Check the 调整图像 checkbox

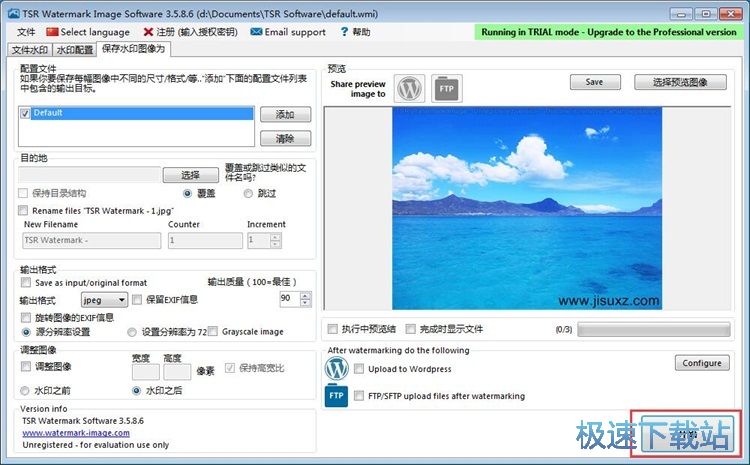[x=26, y=366]
